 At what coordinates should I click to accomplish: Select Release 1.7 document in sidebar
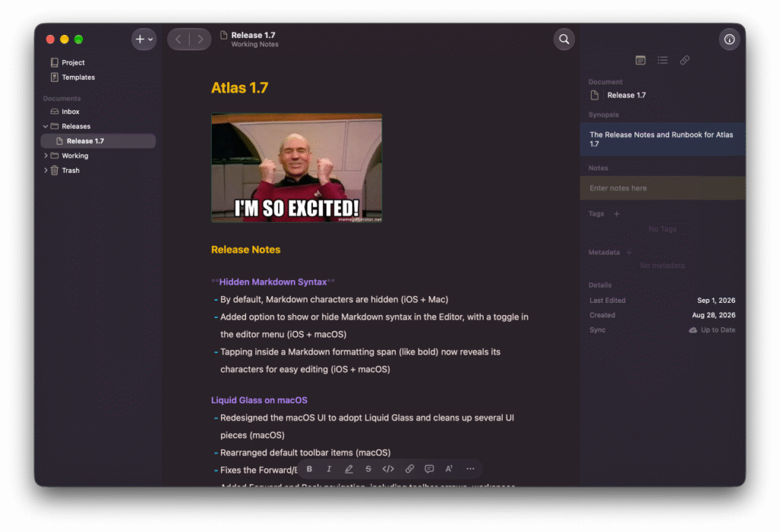98,142
